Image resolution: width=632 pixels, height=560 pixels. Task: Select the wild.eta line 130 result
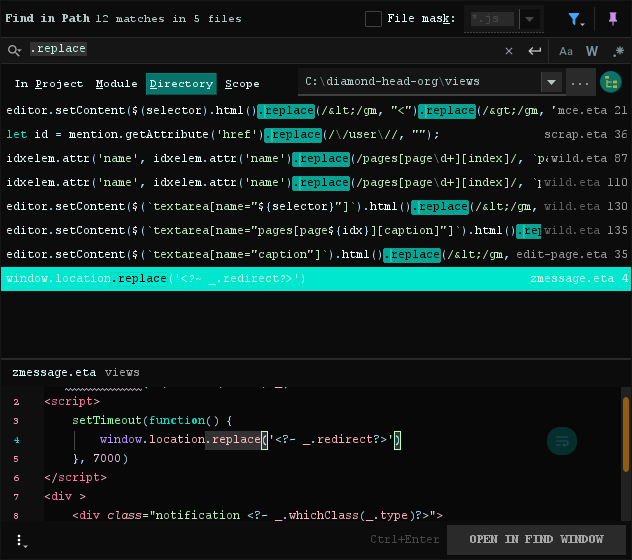pyautogui.click(x=316, y=206)
